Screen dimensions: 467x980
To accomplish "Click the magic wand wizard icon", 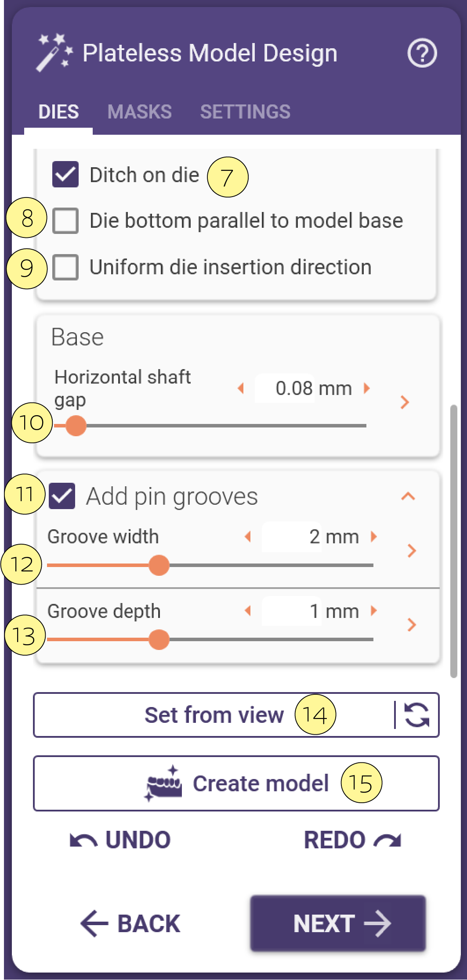I will pyautogui.click(x=54, y=53).
